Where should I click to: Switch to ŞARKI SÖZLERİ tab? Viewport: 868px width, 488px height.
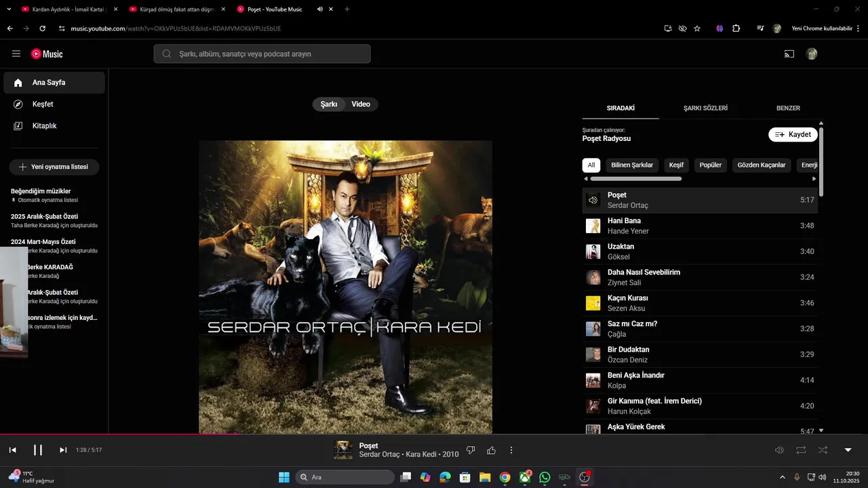tap(705, 108)
